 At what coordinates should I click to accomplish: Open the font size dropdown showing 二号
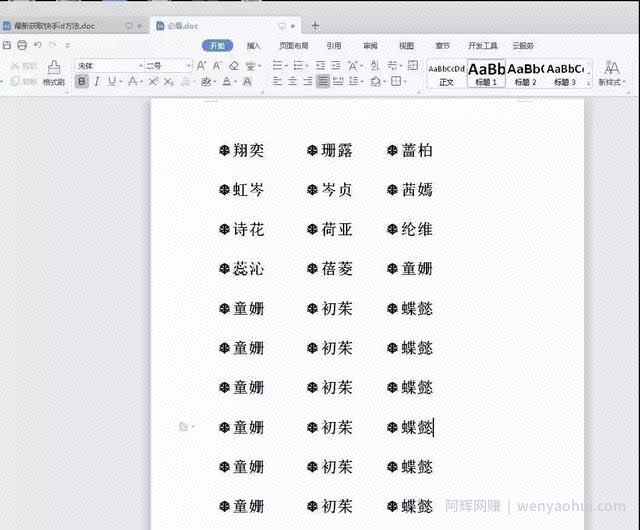pos(189,65)
